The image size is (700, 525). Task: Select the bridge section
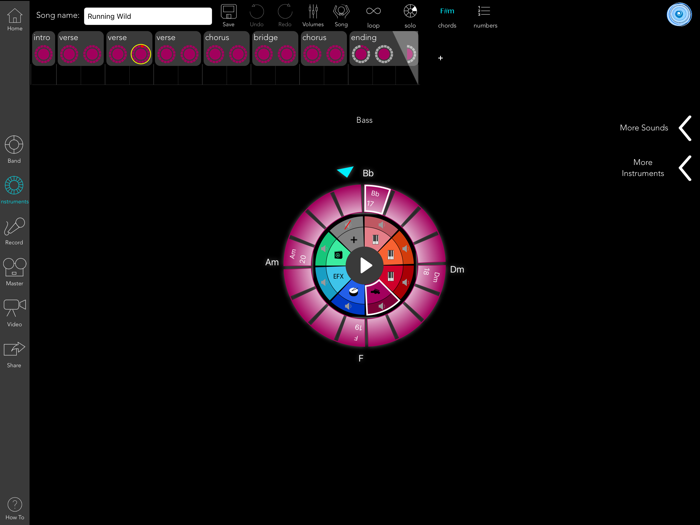pos(275,50)
